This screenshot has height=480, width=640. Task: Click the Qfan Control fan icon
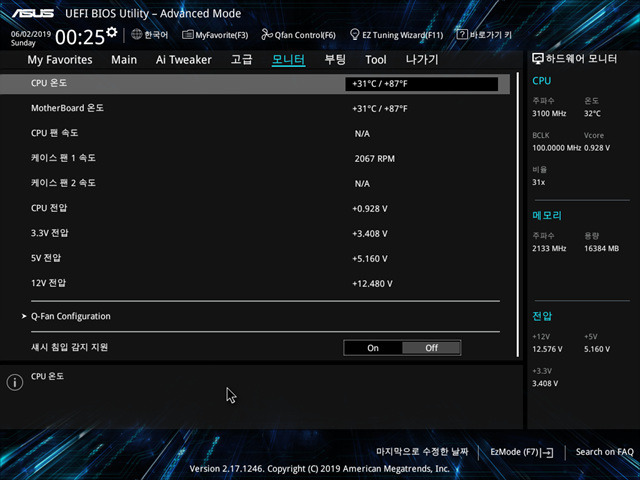(267, 35)
